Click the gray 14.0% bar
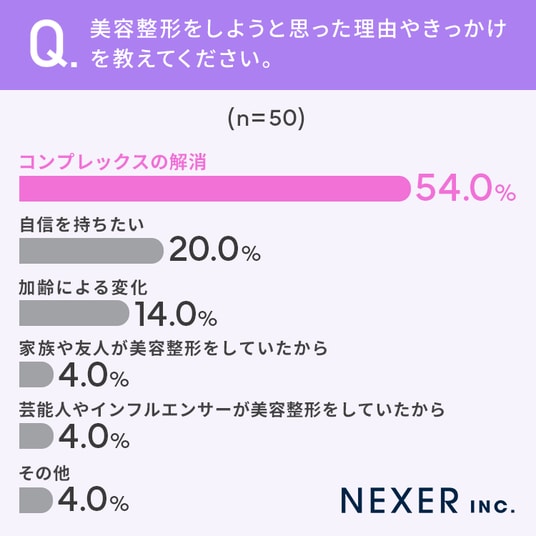Image resolution: width=536 pixels, height=536 pixels. pos(74,313)
